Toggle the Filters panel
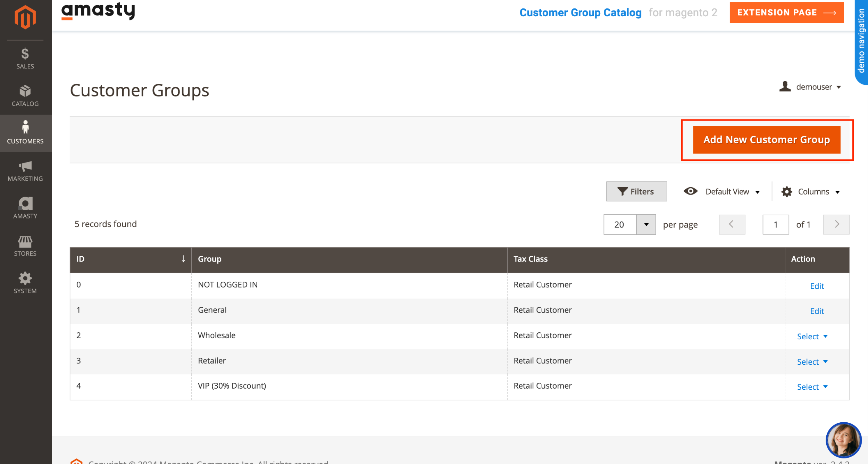The width and height of the screenshot is (868, 464). pyautogui.click(x=636, y=191)
